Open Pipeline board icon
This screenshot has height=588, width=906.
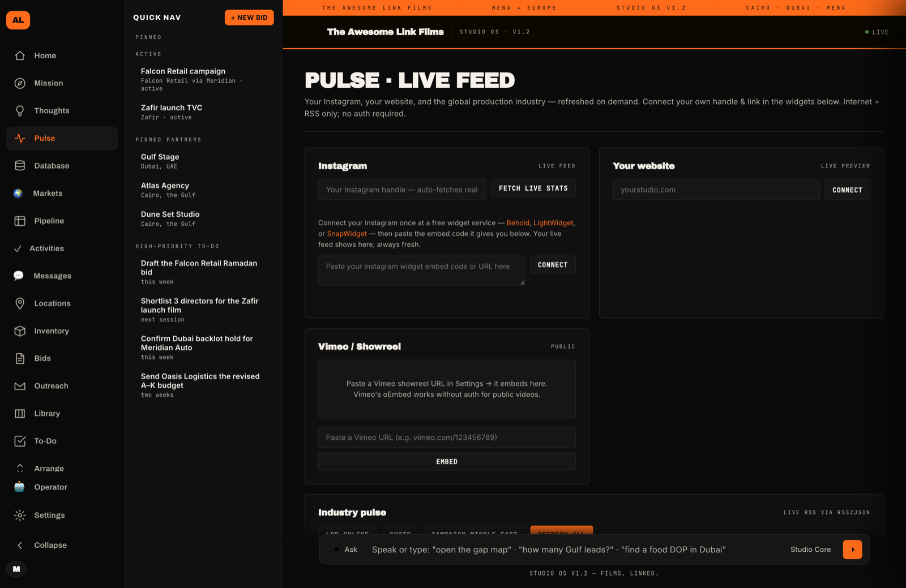pos(20,221)
